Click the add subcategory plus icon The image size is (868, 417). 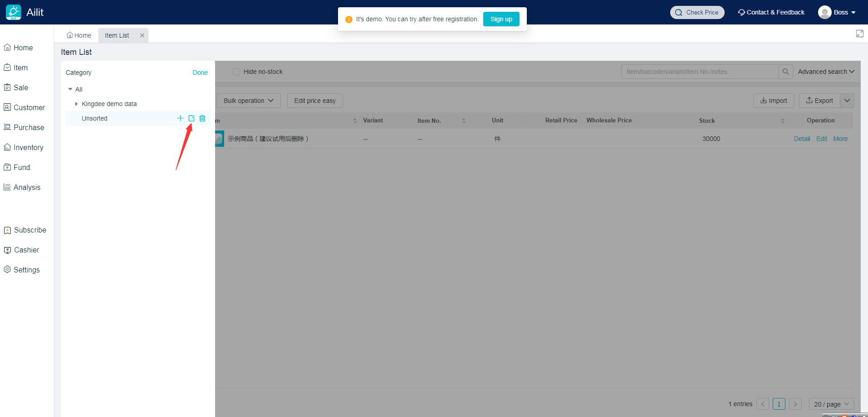coord(180,118)
